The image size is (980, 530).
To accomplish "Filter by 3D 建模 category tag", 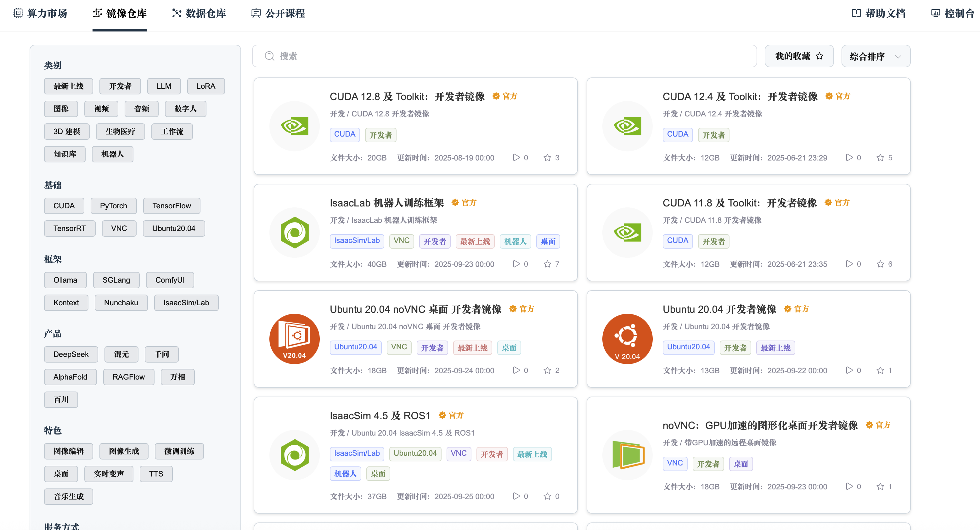I will (67, 132).
